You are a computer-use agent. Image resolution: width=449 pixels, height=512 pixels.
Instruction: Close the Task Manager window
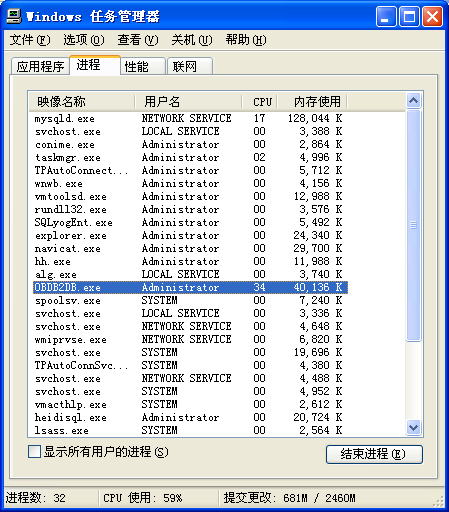(x=433, y=16)
